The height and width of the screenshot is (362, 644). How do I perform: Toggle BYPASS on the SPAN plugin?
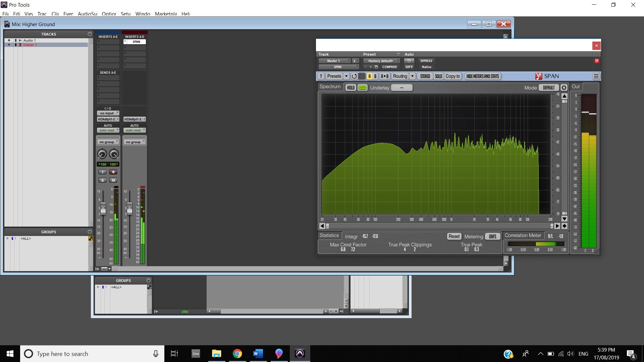tap(426, 61)
